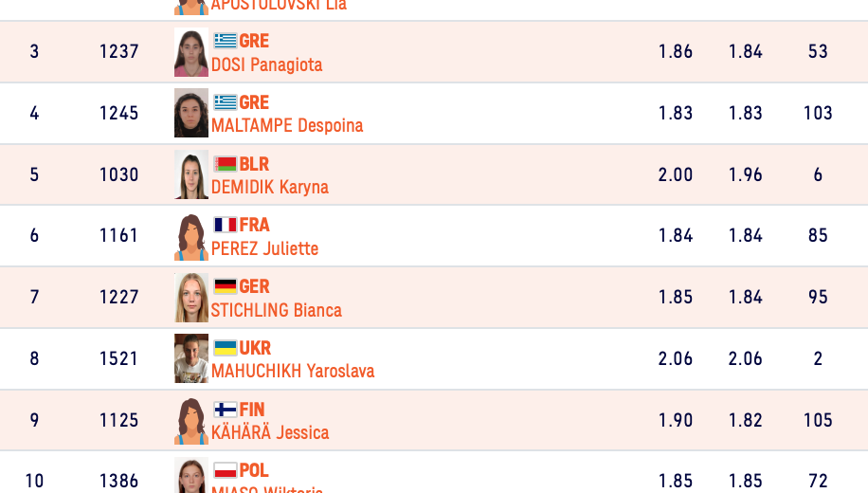
Task: Click Karyna Demidik's headshot thumbnail
Action: tap(190, 174)
